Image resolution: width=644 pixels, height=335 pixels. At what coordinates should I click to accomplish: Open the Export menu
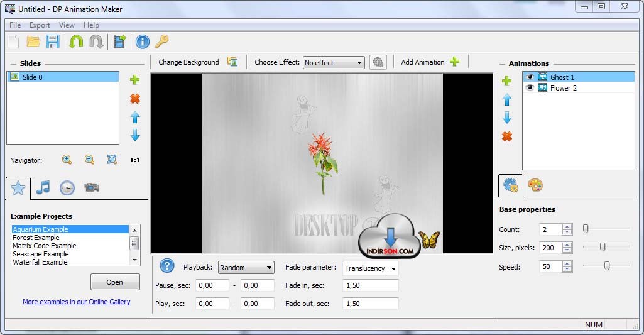[x=40, y=25]
